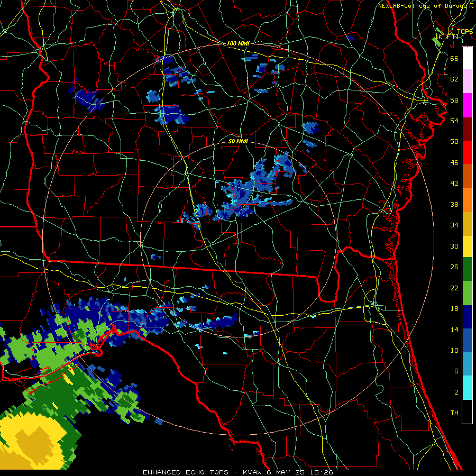
Task: Click the legend value 46
Action: coord(454,163)
